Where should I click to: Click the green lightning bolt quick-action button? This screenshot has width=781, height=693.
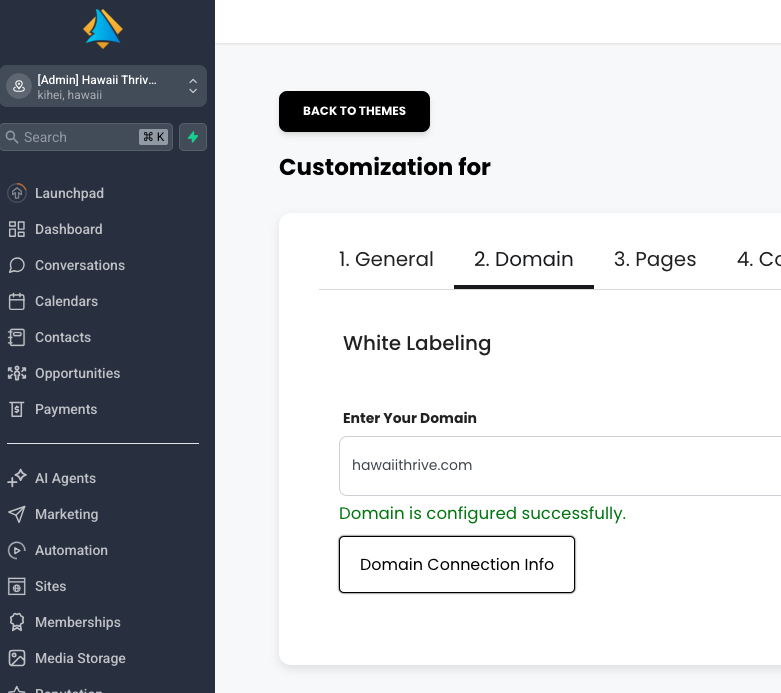[193, 137]
